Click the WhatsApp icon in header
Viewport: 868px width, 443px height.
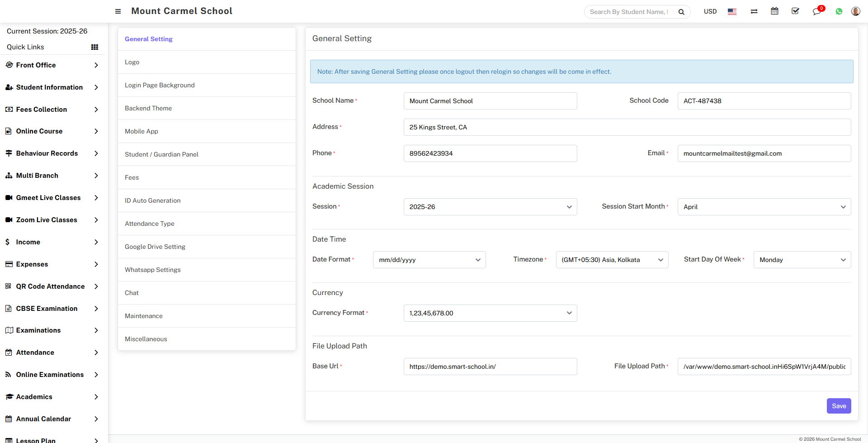[x=839, y=12]
